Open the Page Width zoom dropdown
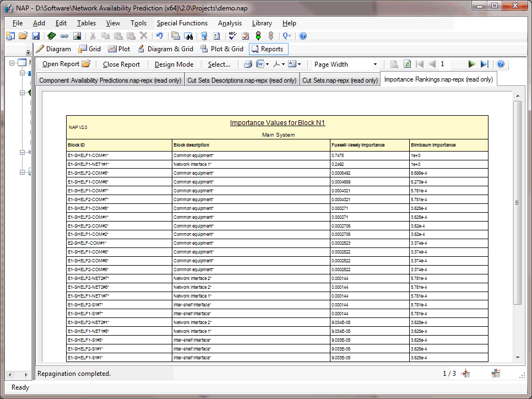Viewport: 532px width, 399px height. coord(376,64)
